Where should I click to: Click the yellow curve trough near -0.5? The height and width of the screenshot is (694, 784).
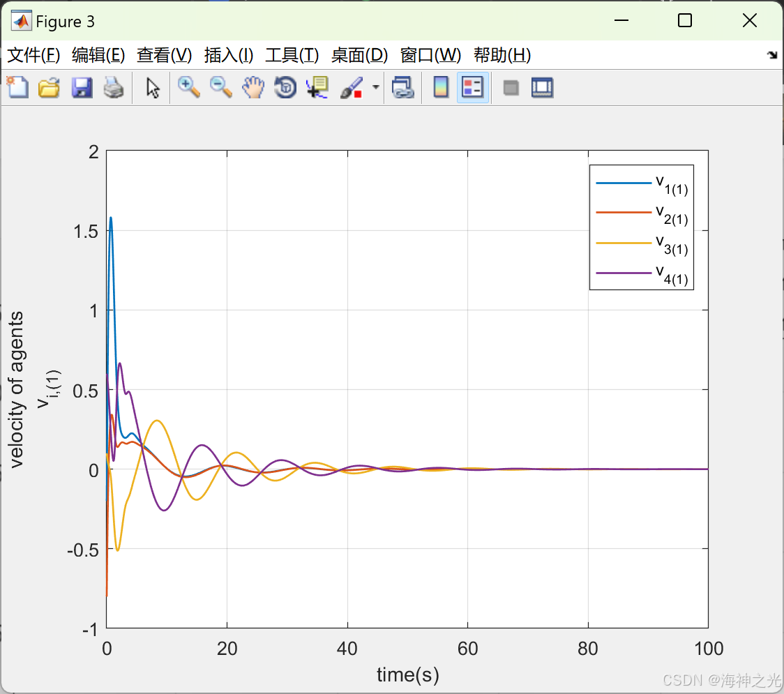tap(117, 550)
